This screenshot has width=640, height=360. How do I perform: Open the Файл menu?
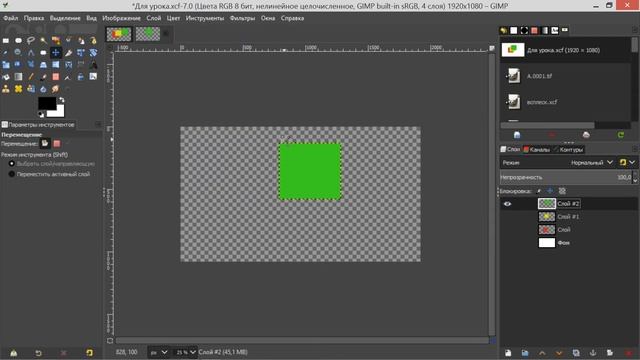pyautogui.click(x=11, y=18)
